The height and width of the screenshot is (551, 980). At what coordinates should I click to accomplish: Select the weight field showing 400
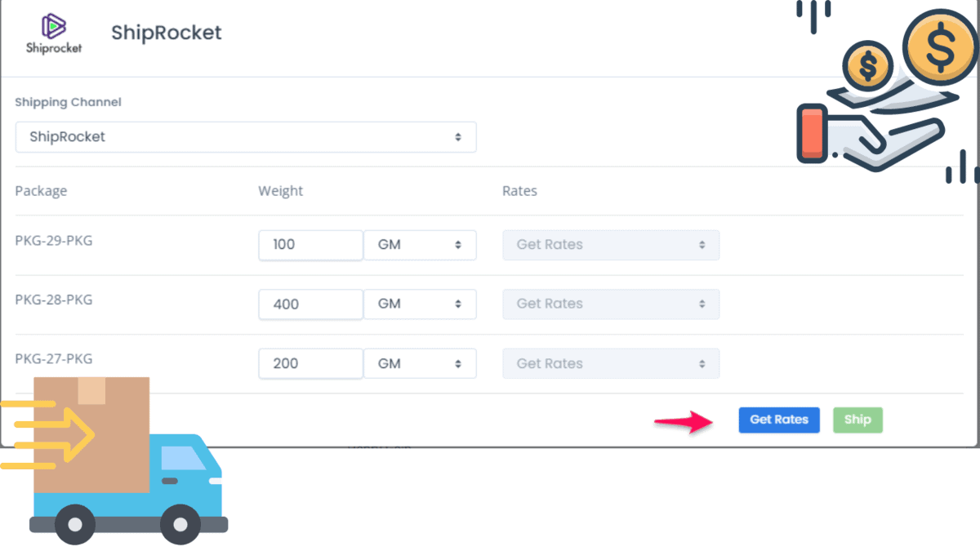[310, 304]
